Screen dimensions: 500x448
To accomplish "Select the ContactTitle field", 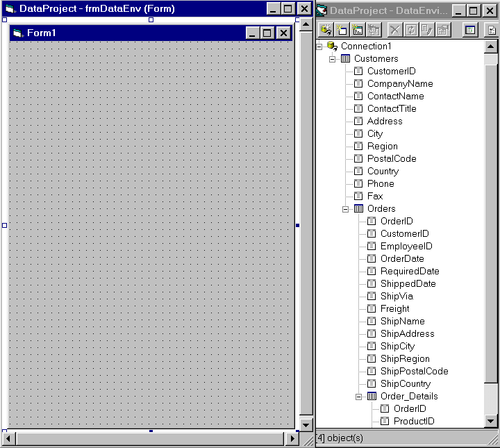I will pyautogui.click(x=392, y=109).
